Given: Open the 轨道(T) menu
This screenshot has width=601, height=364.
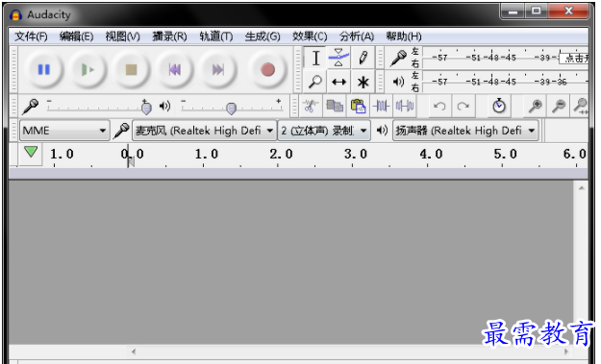Looking at the screenshot, I should pos(216,36).
